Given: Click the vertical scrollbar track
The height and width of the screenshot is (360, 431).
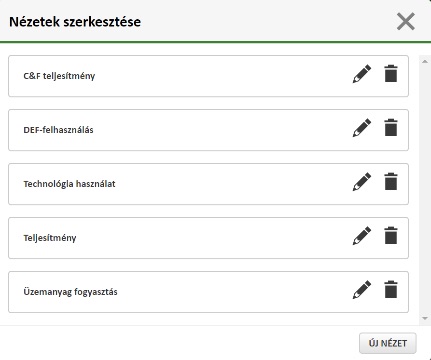Looking at the screenshot, I should [425, 190].
